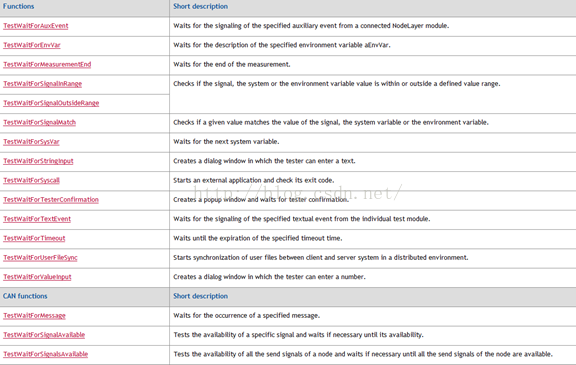Open the TestWaitForEnvVar function link
The width and height of the screenshot is (576, 365).
click(32, 45)
